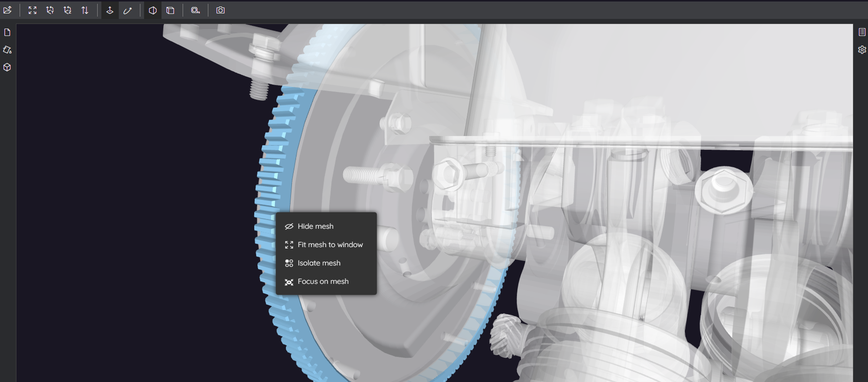Open the Files panel in left sidebar
Screen dimensions: 868x382
pos(7,32)
